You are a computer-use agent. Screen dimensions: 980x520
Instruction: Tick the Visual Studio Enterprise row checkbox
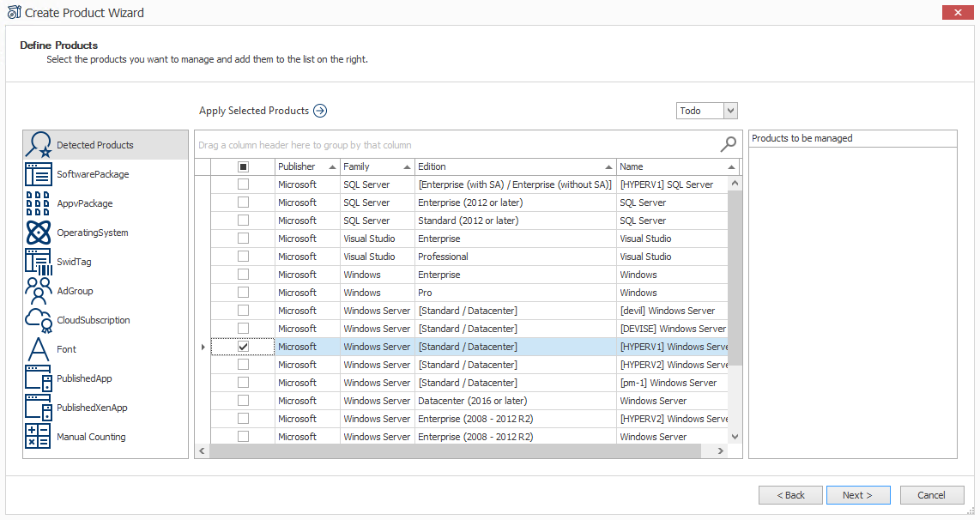point(243,239)
